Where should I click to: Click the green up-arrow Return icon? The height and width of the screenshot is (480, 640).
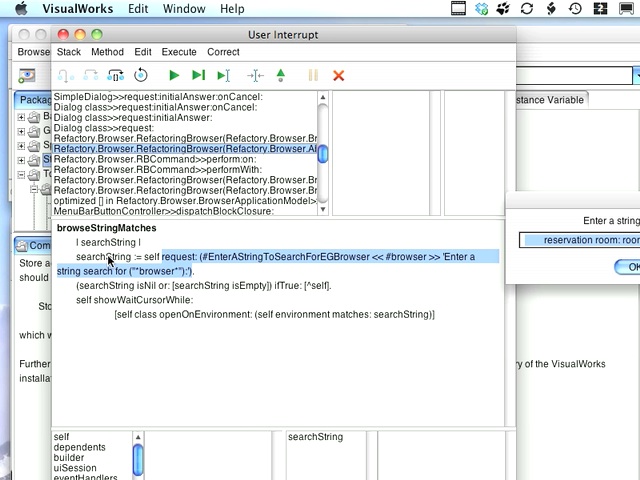[x=281, y=75]
